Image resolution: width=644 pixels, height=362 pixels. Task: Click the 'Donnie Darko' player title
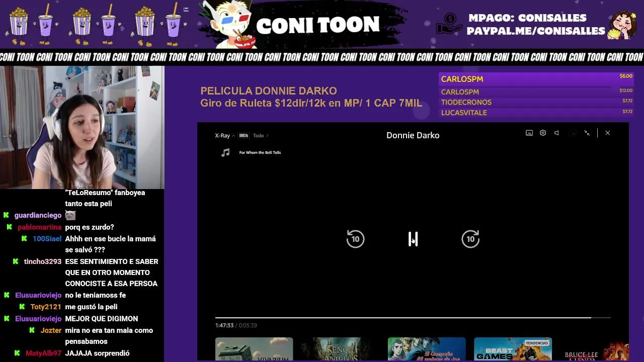click(413, 135)
